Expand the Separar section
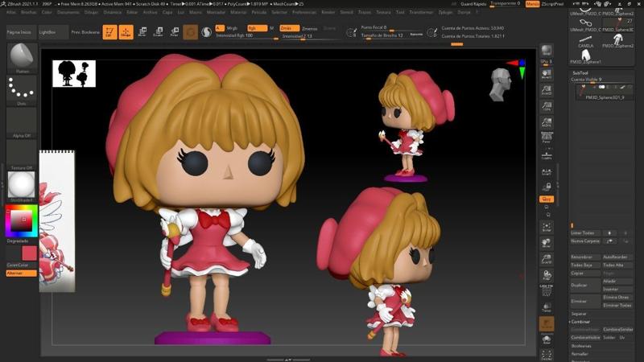 point(579,314)
